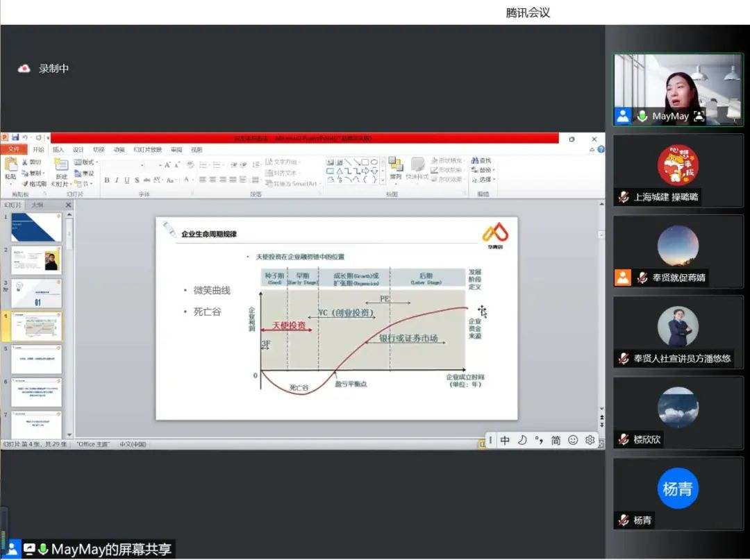750x560 pixels.
Task: Open the File tab
Action: pos(14,149)
